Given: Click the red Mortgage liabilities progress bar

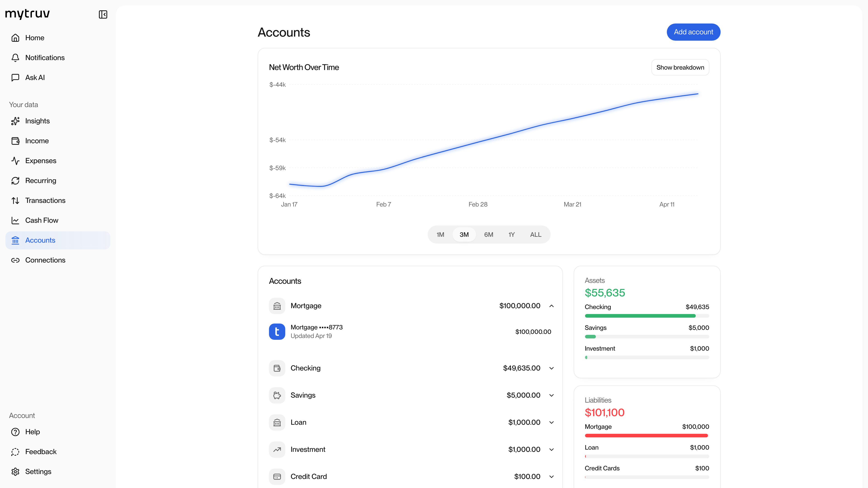Looking at the screenshot, I should pos(646,435).
